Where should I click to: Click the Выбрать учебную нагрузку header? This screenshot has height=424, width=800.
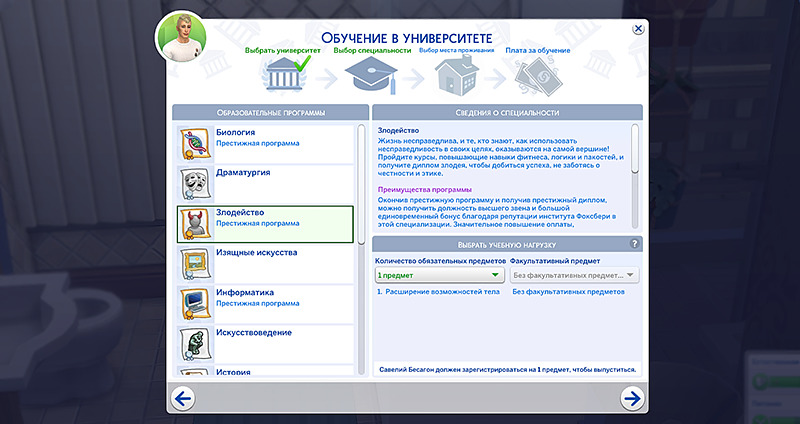(x=508, y=244)
